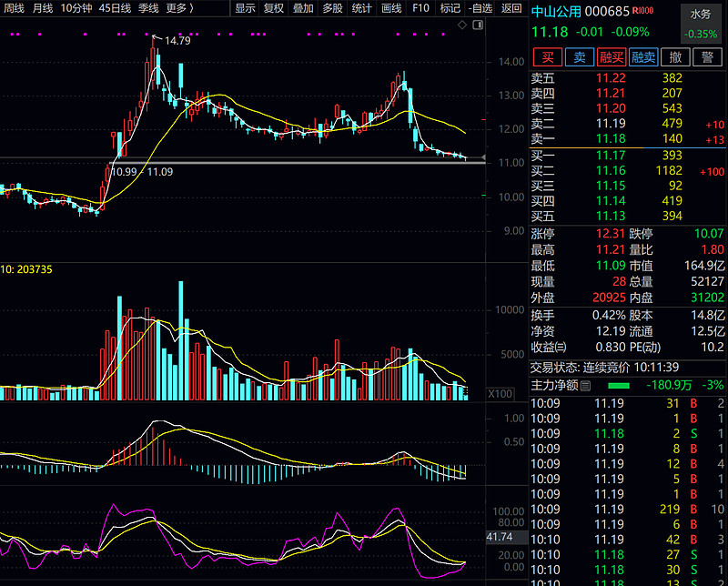
Task: Switch to the 月线 monthly chart tab
Action: point(43,8)
